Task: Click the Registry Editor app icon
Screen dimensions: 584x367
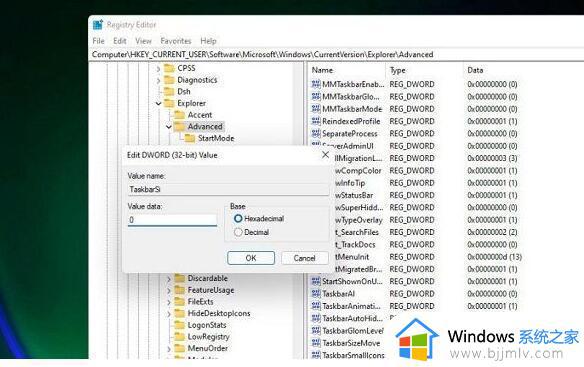Action: pos(98,25)
